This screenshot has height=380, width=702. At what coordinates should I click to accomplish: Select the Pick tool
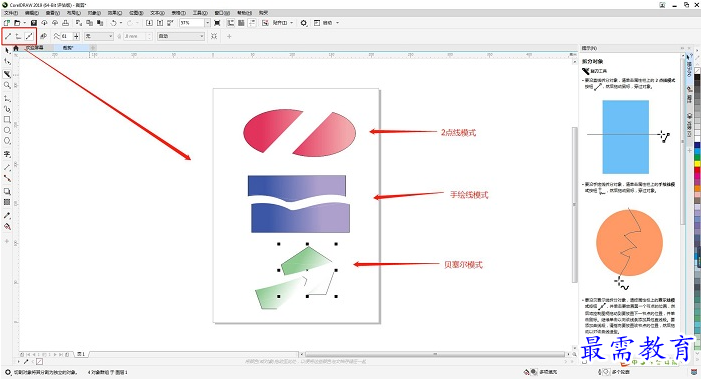pos(7,51)
